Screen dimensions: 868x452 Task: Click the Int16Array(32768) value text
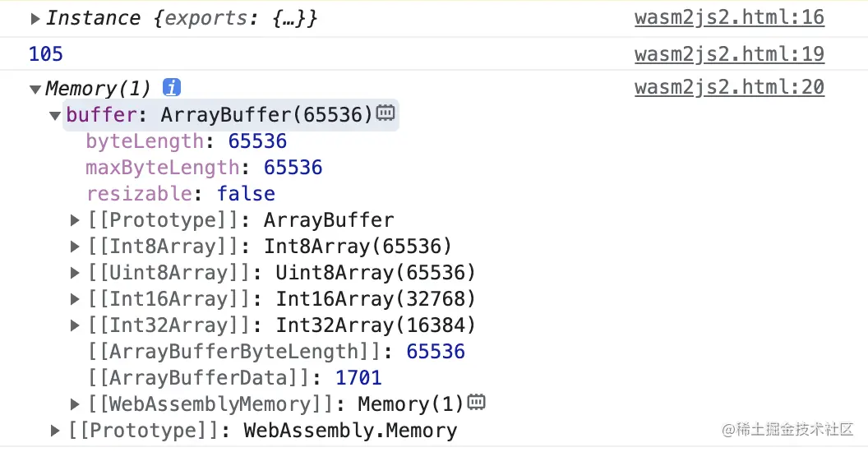[376, 299]
